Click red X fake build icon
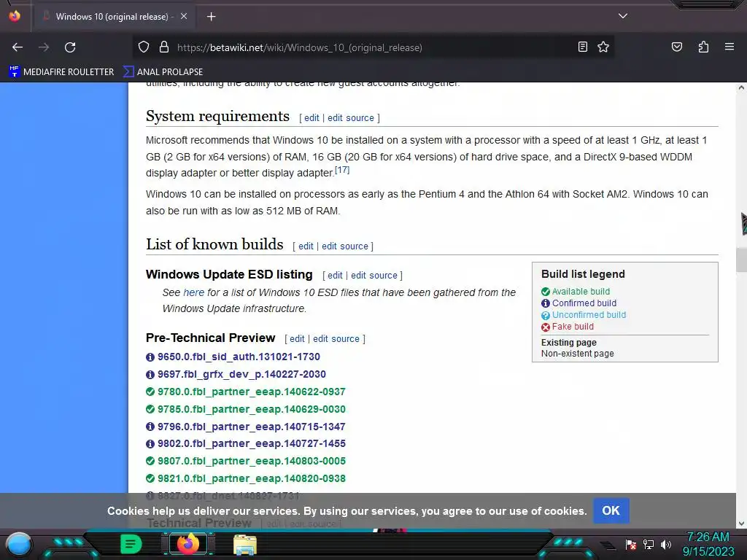 tap(546, 327)
